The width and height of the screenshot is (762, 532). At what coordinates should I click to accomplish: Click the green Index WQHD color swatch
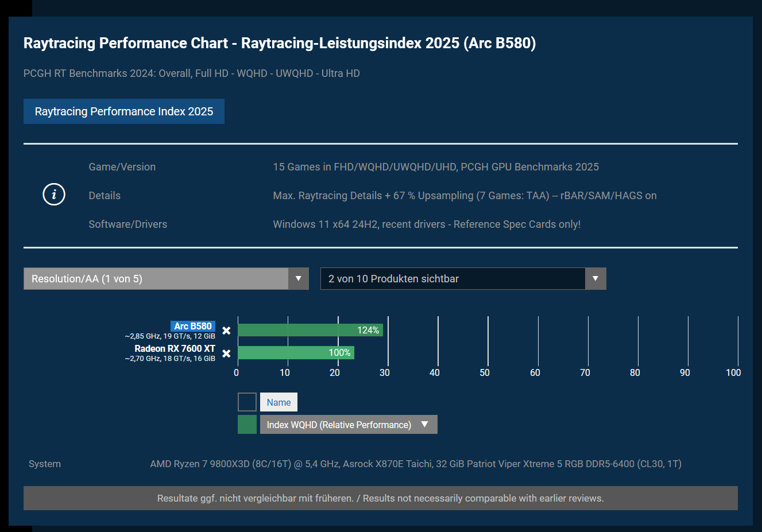pyautogui.click(x=247, y=424)
